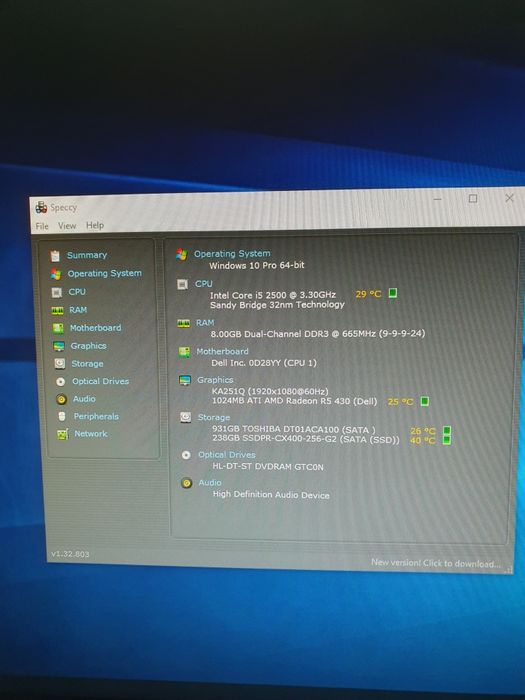Open the Graphics section in sidebar
Screen dimensions: 525x700
pos(88,346)
